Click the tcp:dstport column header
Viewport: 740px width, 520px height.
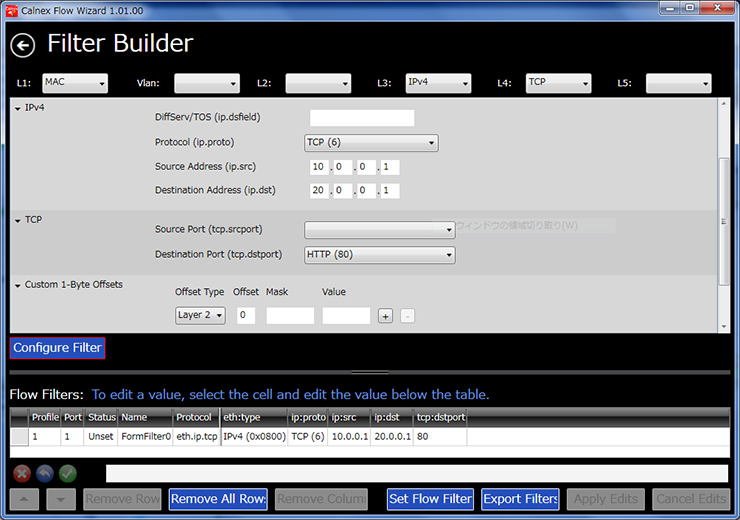coord(440,418)
